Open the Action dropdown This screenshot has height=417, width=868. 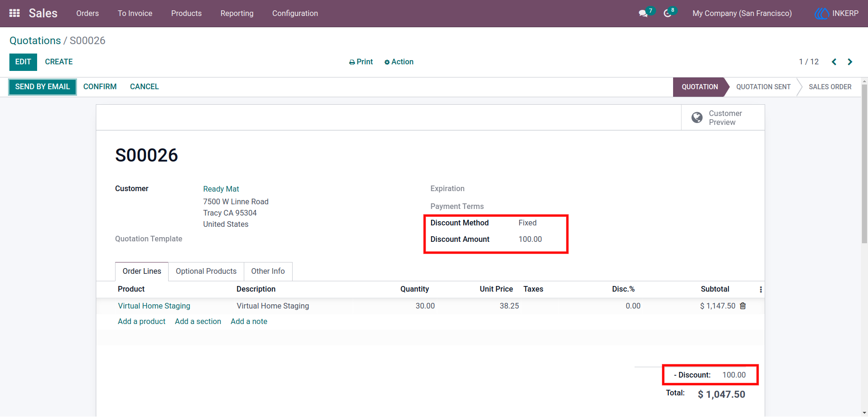[x=399, y=62]
